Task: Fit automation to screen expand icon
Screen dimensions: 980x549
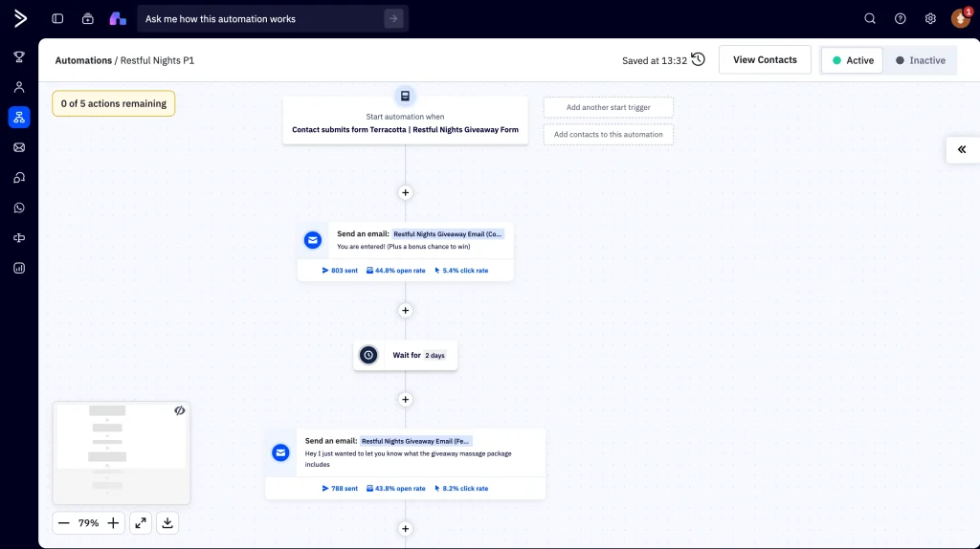Action: [141, 523]
